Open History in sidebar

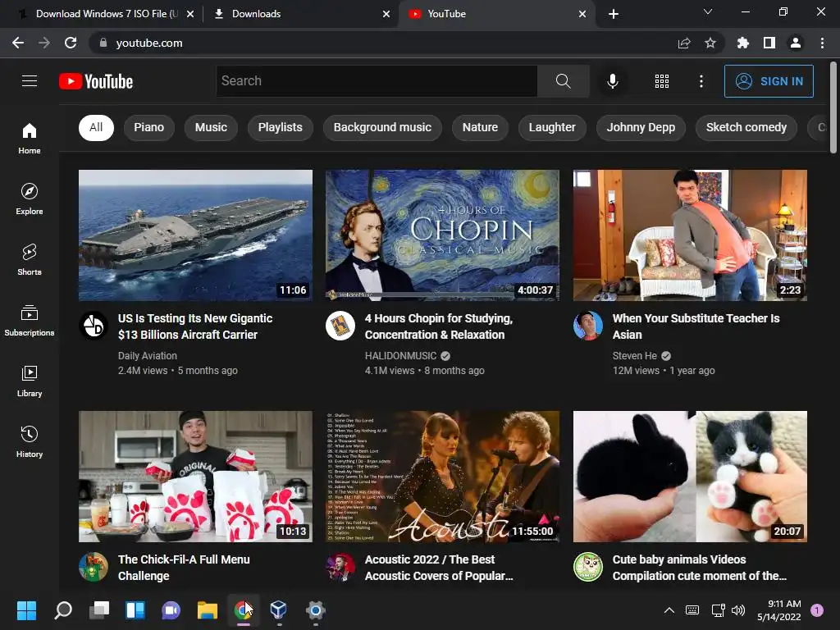click(x=30, y=442)
